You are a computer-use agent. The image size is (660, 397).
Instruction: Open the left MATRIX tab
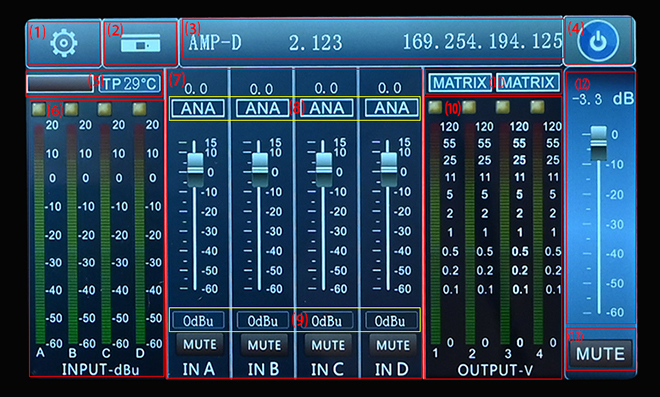(x=460, y=83)
